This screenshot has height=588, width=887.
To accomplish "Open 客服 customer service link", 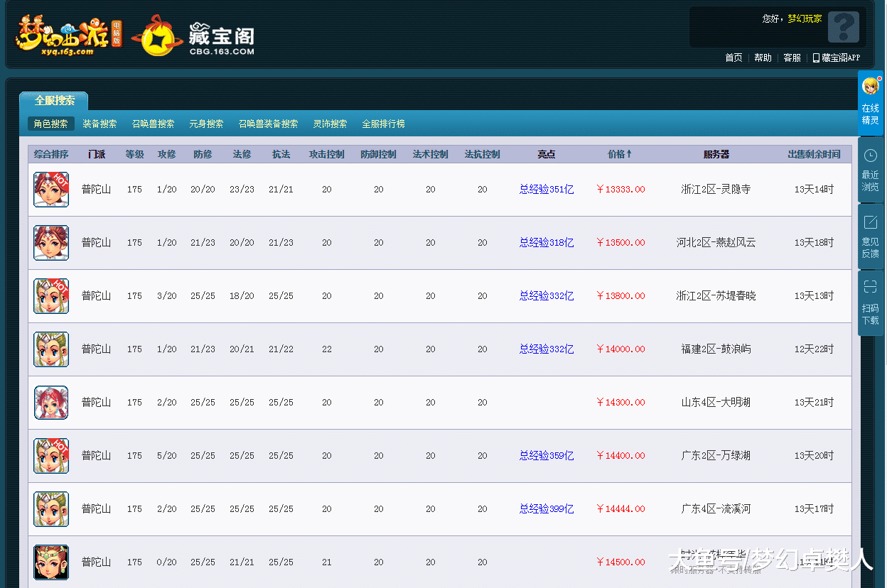I will (x=791, y=58).
